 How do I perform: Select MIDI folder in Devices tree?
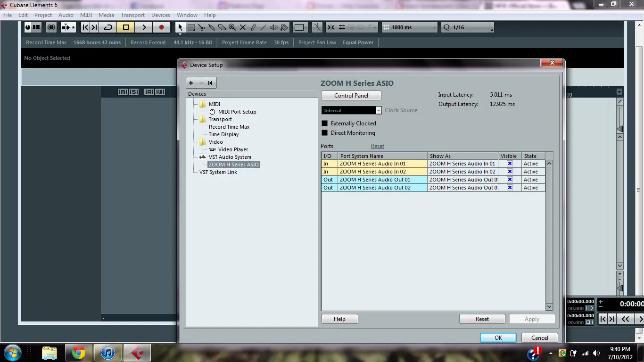(215, 104)
